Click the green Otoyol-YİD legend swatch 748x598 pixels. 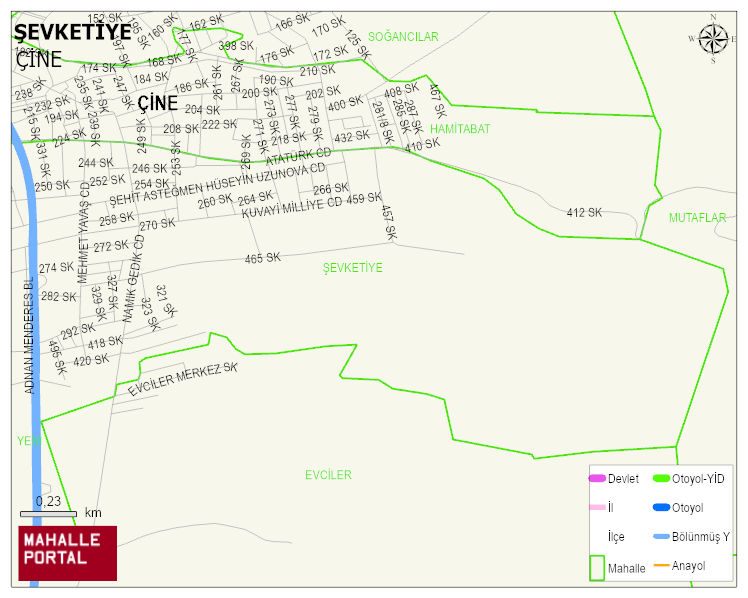pyautogui.click(x=661, y=478)
